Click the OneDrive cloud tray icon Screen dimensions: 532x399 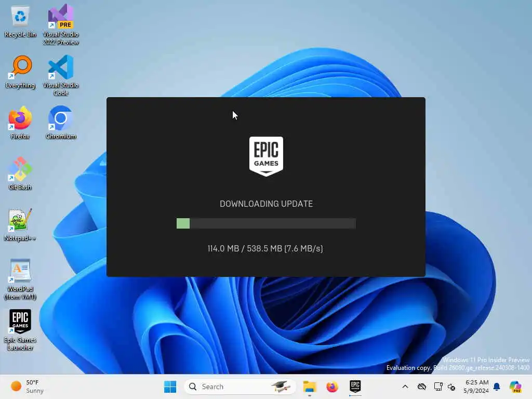(422, 387)
